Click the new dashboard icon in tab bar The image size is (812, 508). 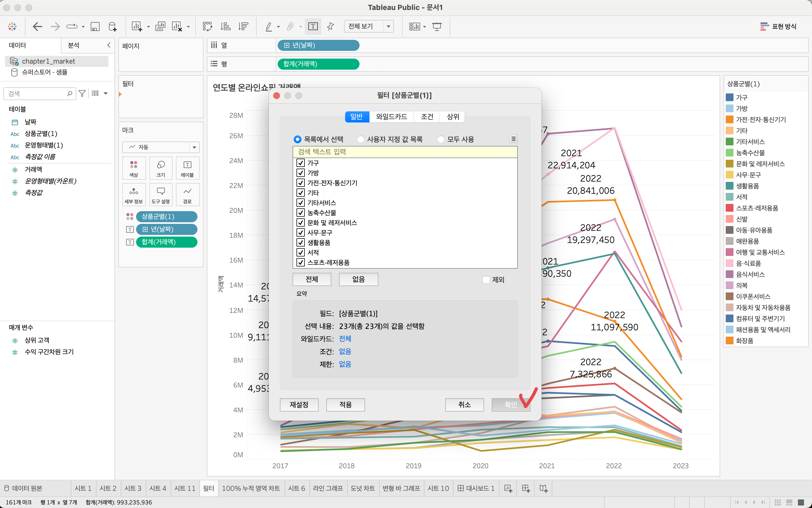tap(526, 488)
